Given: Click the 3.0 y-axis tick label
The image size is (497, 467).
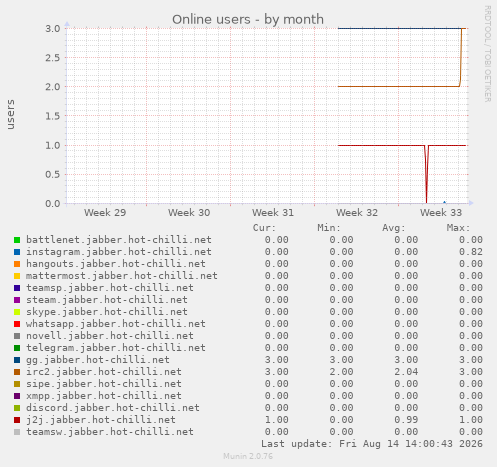Looking at the screenshot, I should (53, 28).
